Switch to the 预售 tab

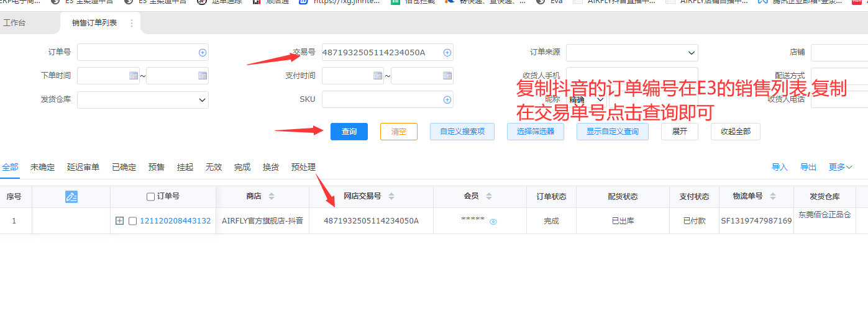[157, 167]
